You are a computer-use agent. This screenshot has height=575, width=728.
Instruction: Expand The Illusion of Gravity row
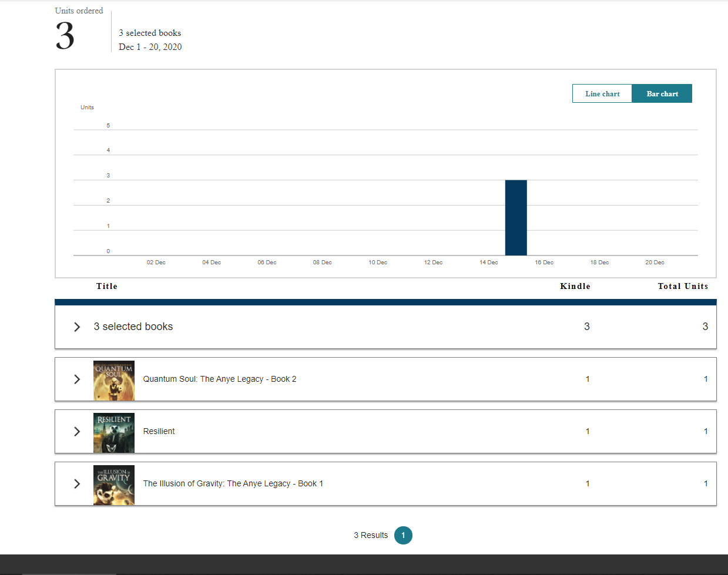point(77,484)
